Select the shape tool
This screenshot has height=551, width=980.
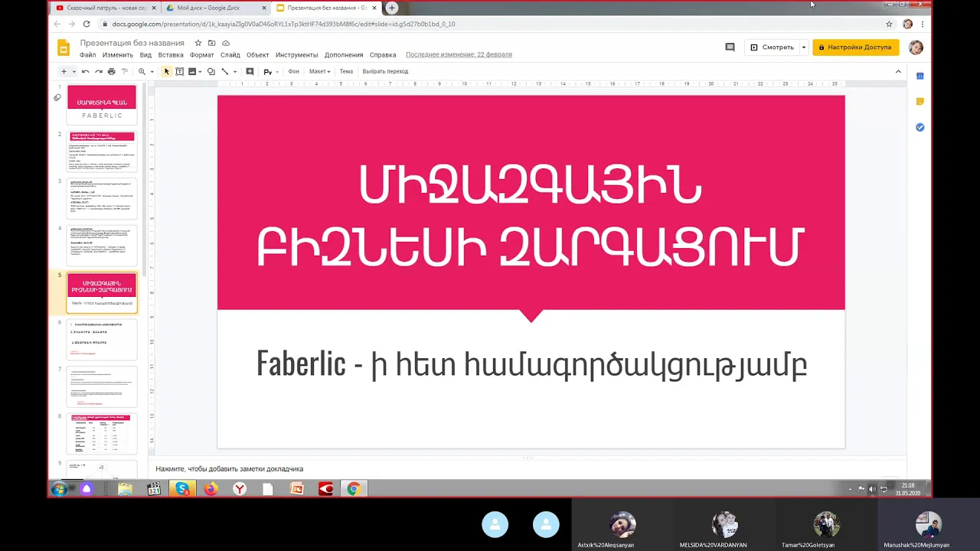pos(211,71)
